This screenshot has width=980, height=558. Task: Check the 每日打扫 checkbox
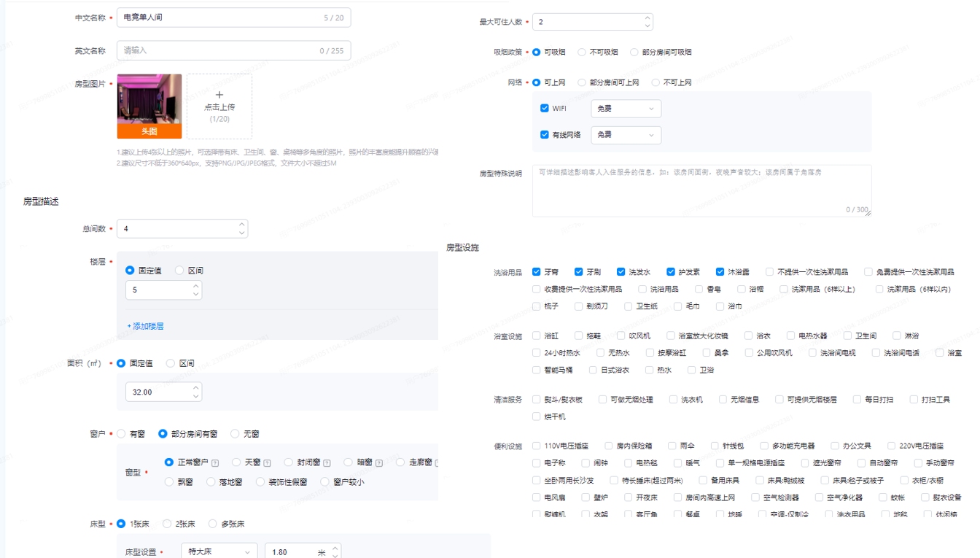(x=857, y=400)
